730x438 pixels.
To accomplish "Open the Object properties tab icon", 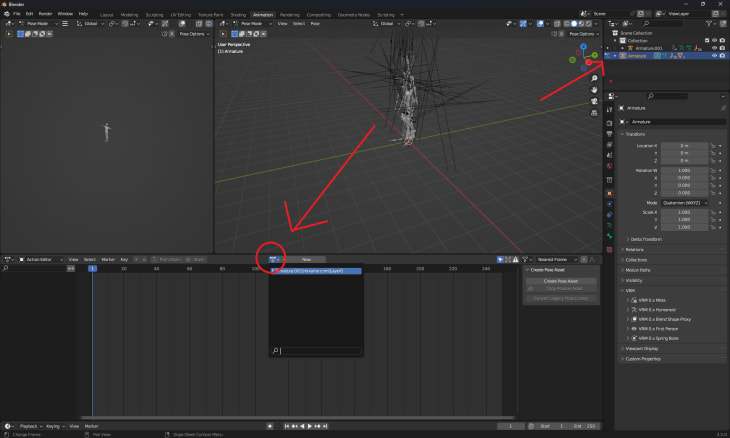I will coord(609,192).
